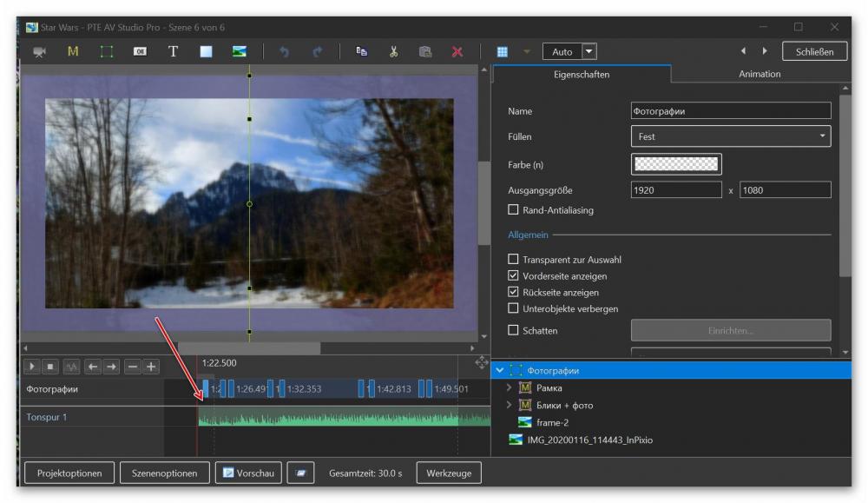This screenshot has height=503, width=868.
Task: Open Projektoptionen
Action: click(x=69, y=473)
